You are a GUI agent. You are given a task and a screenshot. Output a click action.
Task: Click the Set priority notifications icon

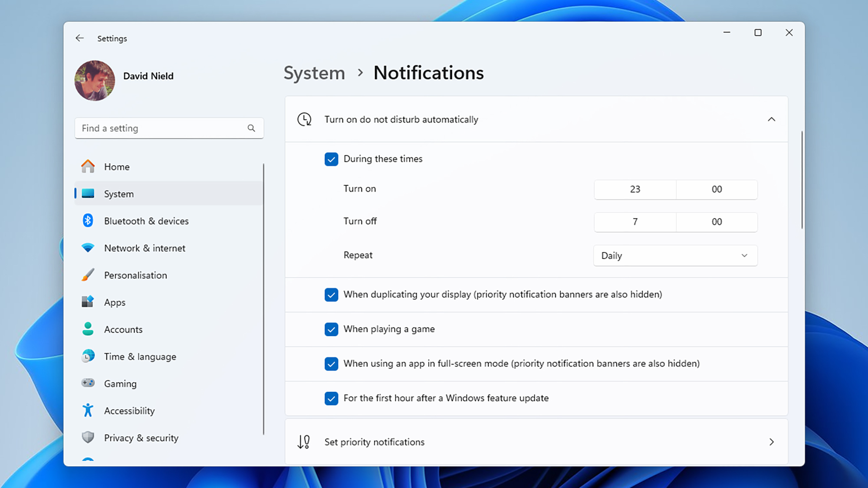(x=304, y=442)
